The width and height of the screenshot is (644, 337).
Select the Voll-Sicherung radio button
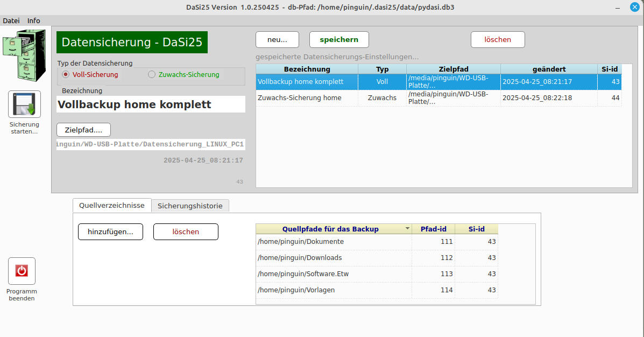tap(66, 75)
